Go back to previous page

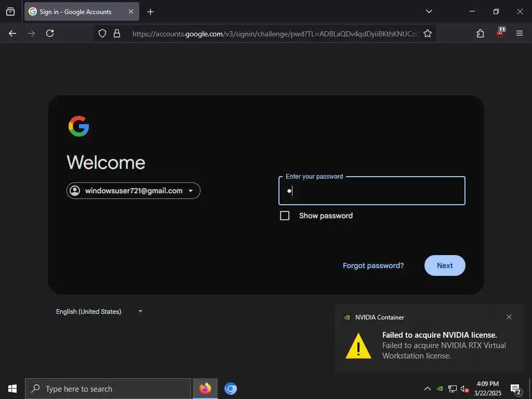[x=12, y=33]
